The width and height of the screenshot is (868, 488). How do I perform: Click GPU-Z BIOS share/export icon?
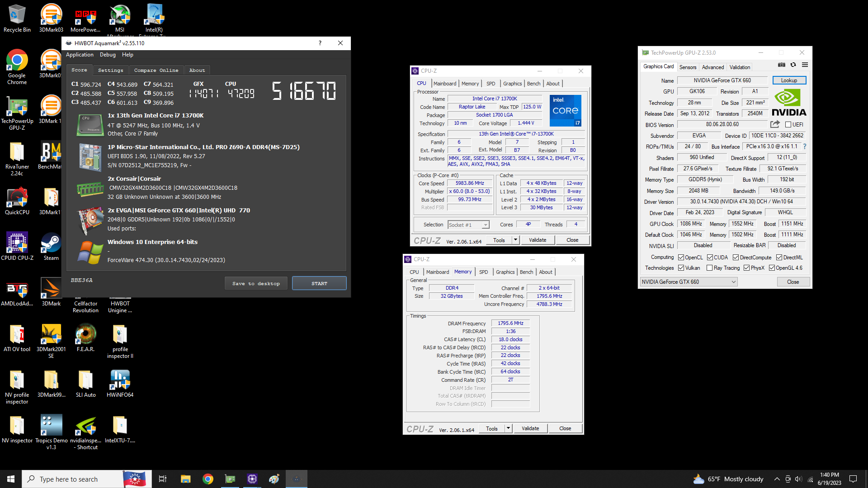coord(775,124)
